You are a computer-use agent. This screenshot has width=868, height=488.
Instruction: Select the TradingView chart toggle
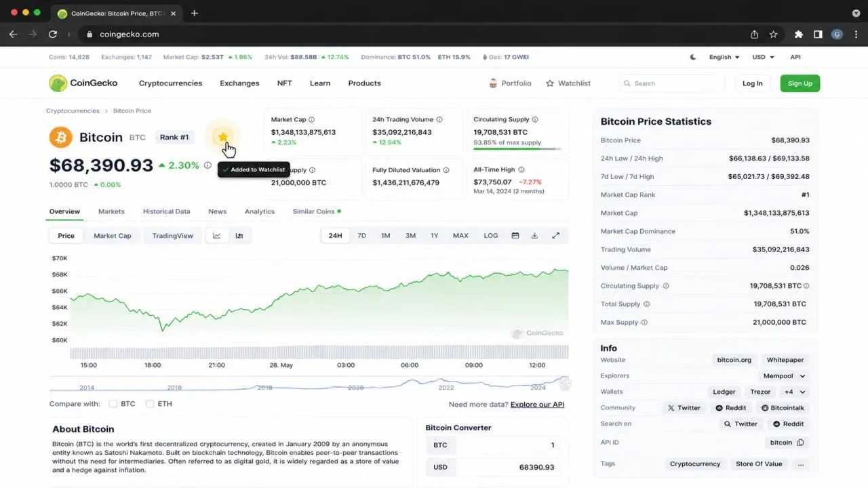click(x=172, y=236)
